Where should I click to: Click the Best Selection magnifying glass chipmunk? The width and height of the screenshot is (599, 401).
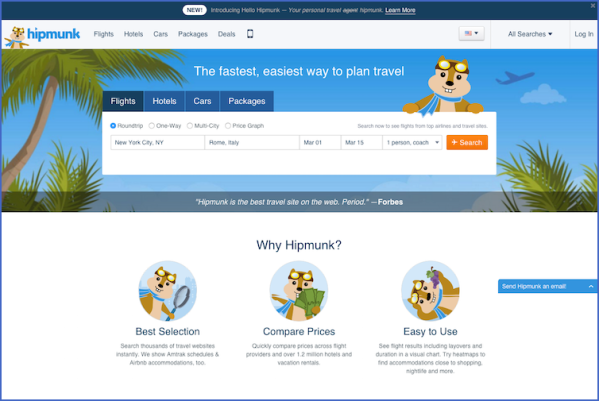(168, 291)
